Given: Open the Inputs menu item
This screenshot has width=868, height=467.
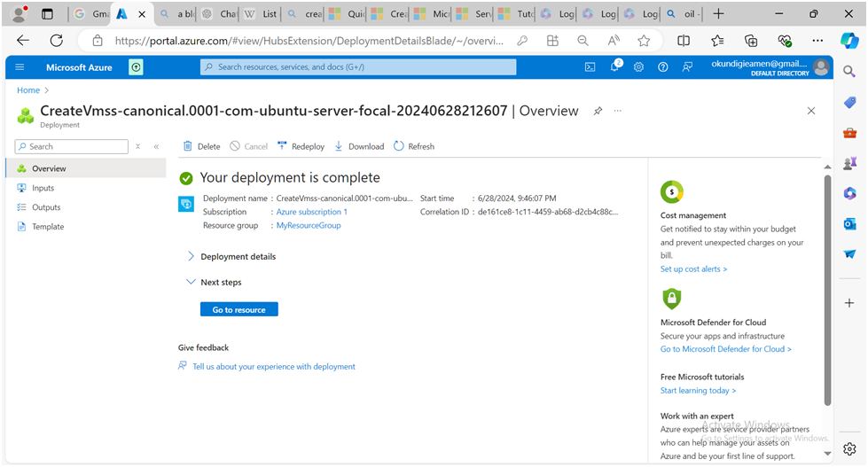Looking at the screenshot, I should click(x=43, y=188).
